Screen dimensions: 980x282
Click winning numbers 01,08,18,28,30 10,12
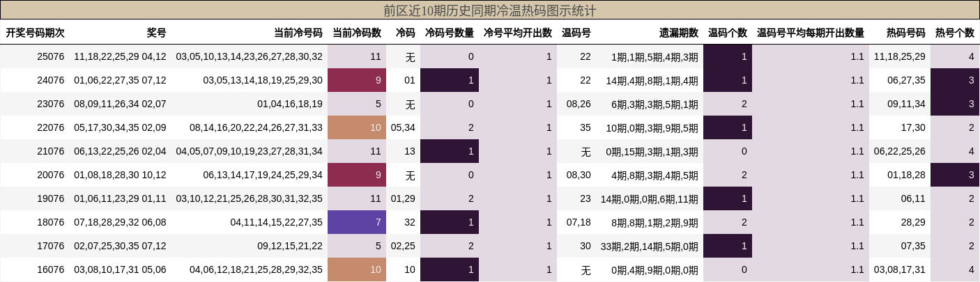tap(120, 175)
